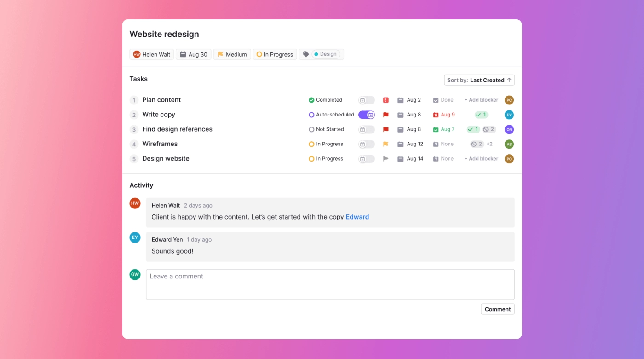Open the In Progress status dropdown in header
Image resolution: width=644 pixels, height=359 pixels.
click(x=275, y=54)
